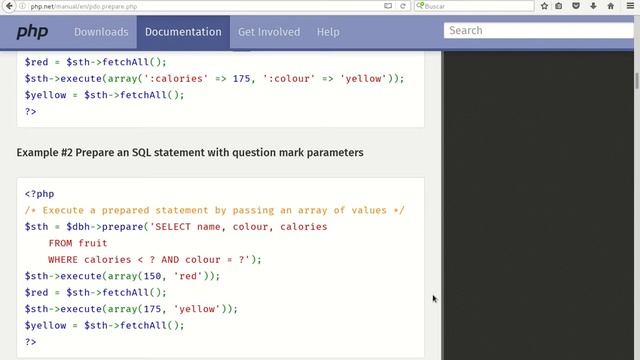The image size is (640, 360).
Task: Click the code line execute(array(175, 'yellow'))
Action: (131, 309)
